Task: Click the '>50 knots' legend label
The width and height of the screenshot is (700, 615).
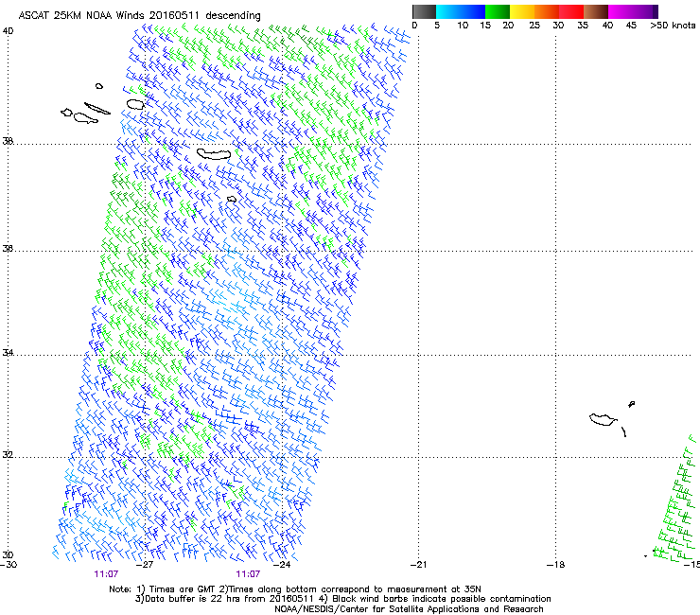Action: (673, 26)
